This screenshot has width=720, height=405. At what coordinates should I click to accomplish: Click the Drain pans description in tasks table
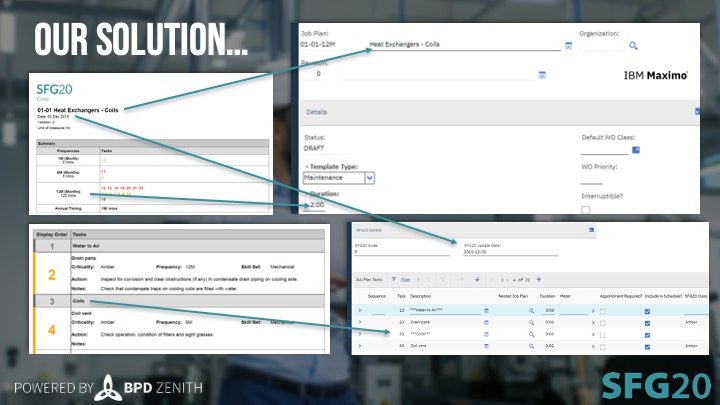tap(420, 322)
